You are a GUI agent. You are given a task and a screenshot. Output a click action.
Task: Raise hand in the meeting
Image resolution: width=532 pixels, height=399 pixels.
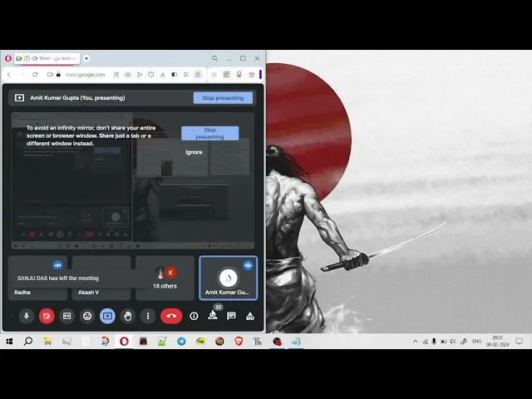[x=127, y=316]
